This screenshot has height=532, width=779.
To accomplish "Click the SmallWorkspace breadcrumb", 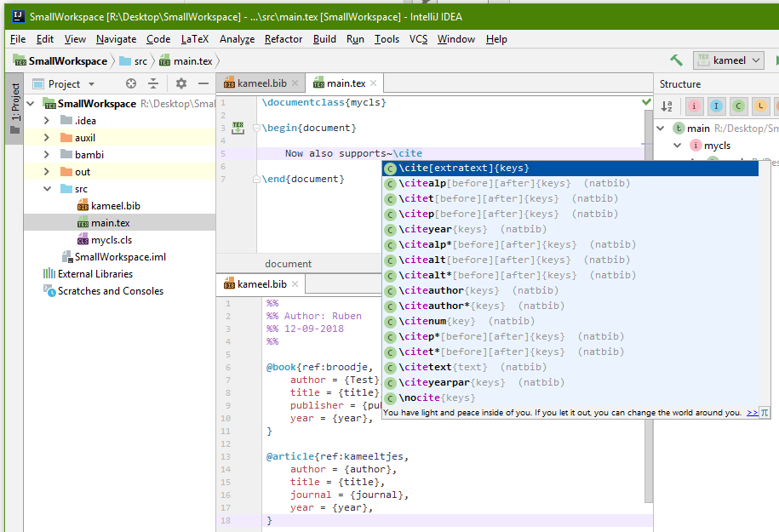I will click(x=60, y=61).
